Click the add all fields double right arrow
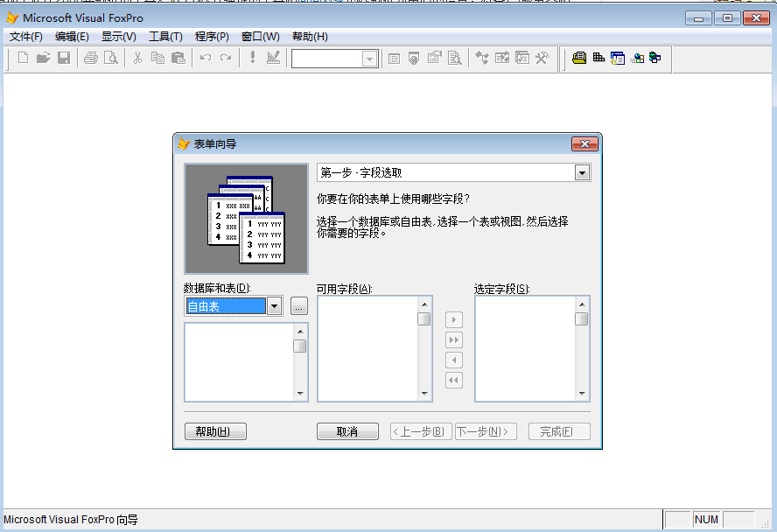 [x=454, y=340]
